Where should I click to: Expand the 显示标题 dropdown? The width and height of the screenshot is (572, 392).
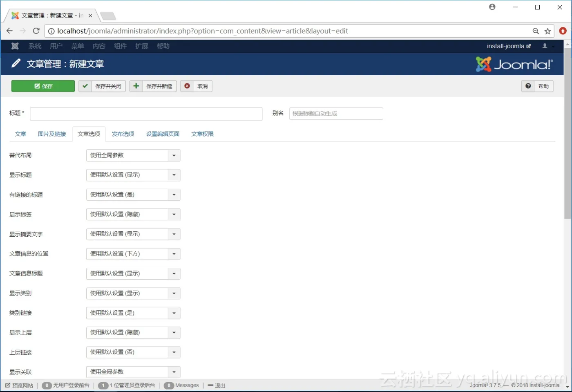point(133,175)
